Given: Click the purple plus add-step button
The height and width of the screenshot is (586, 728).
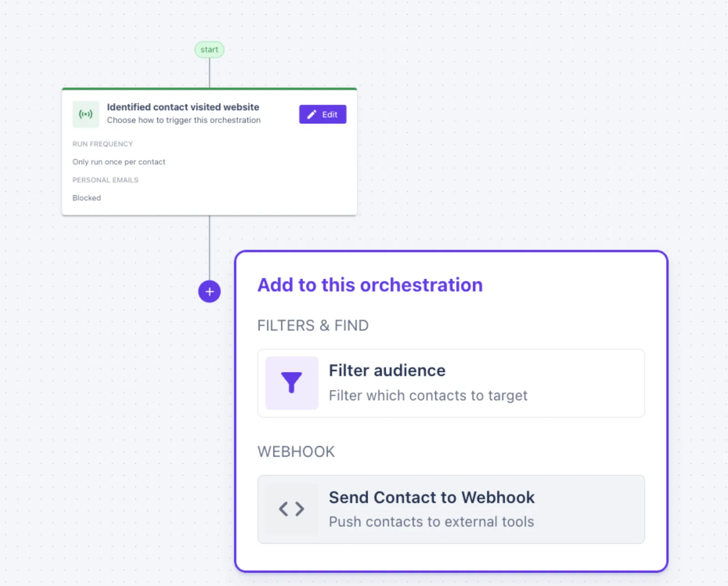Looking at the screenshot, I should 209,291.
